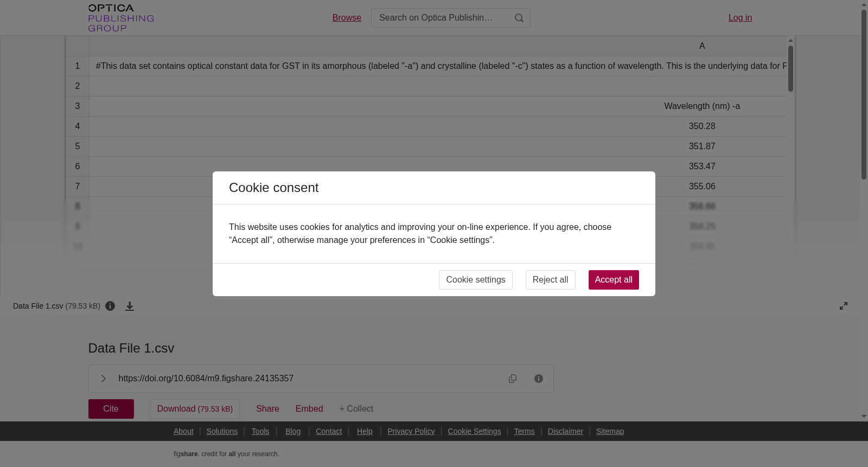Click the DOI URL text

click(206, 379)
